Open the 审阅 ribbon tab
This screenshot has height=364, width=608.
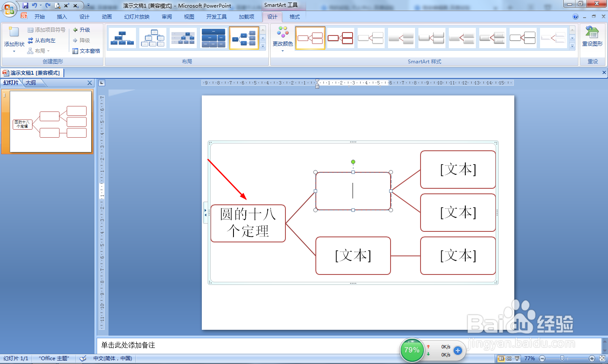click(167, 17)
